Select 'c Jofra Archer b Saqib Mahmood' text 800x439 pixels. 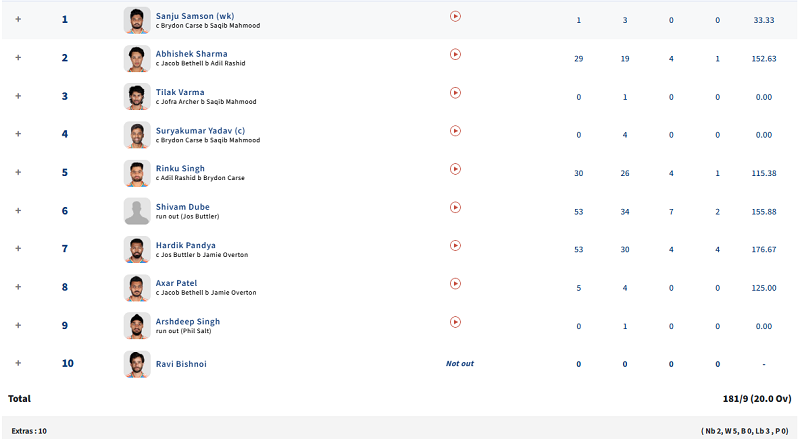206,102
